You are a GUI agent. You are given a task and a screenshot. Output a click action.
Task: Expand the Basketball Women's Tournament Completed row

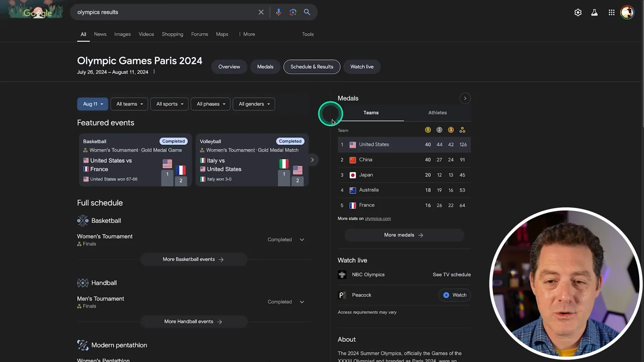pos(302,240)
